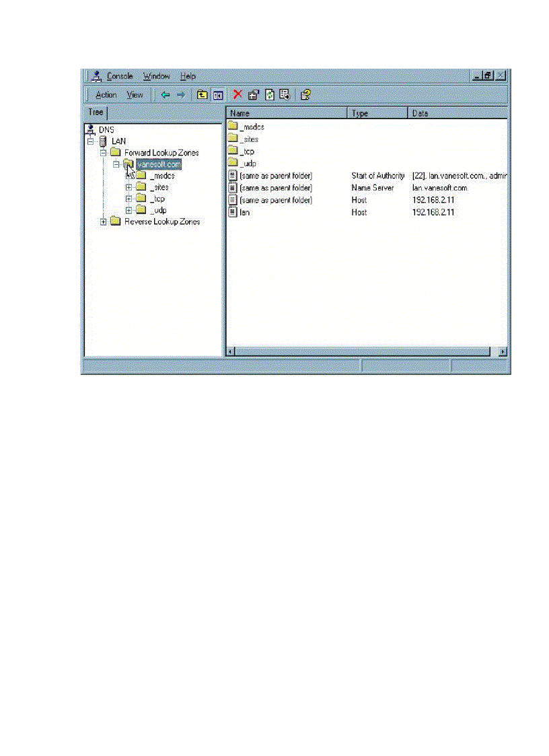The height and width of the screenshot is (756, 549).
Task: Click the Forward navigation arrow
Action: [180, 95]
